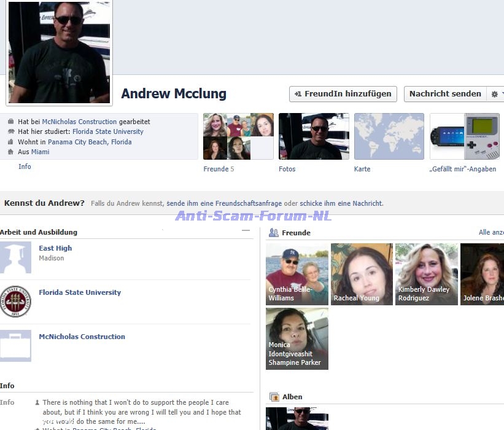Screen dimensions: 504x430
Task: Click the Freunde section people icon
Action: pos(274,233)
